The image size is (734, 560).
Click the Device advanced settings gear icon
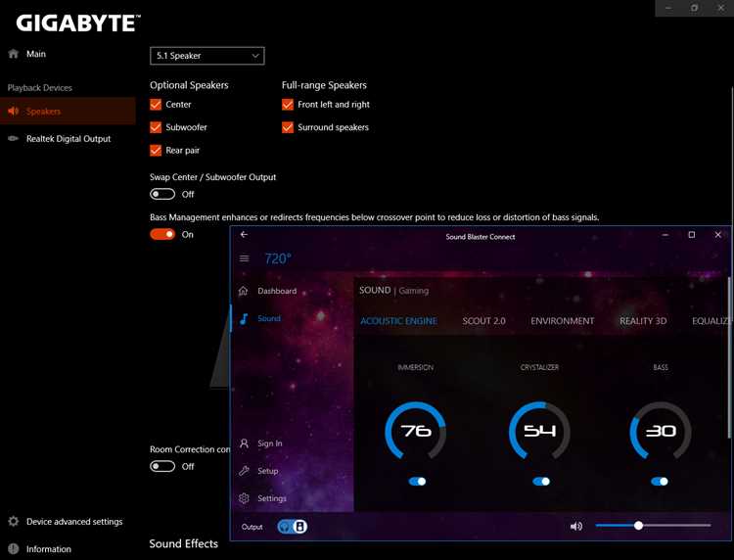(14, 521)
